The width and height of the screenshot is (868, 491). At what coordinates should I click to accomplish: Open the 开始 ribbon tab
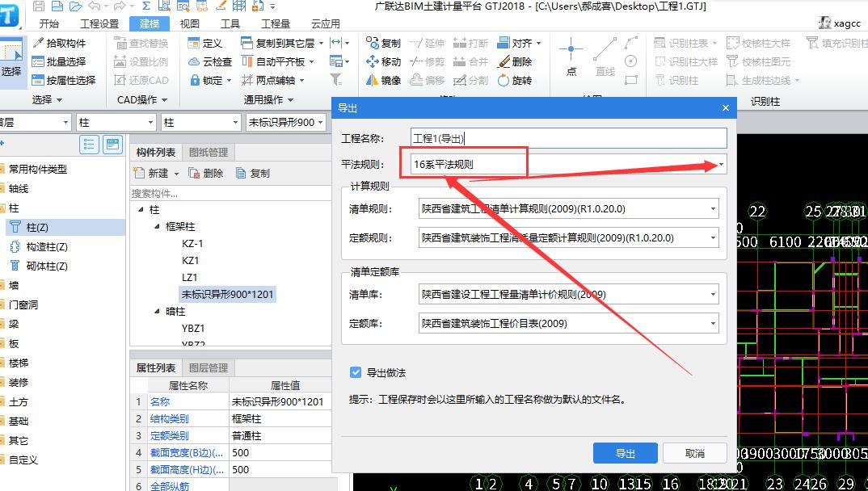(49, 23)
